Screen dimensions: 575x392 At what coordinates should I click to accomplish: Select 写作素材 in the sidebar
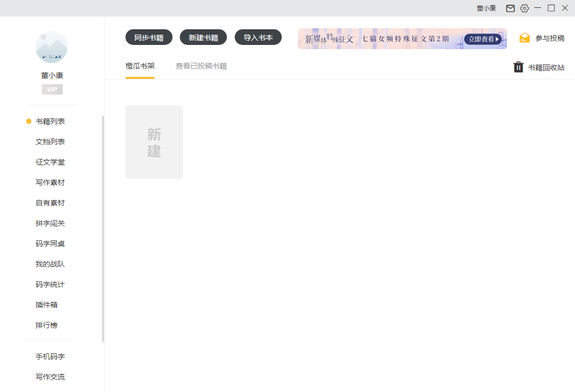click(x=50, y=182)
